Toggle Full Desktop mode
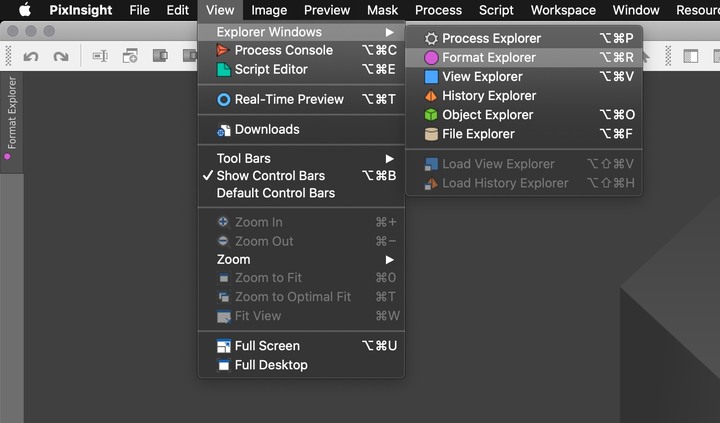The height and width of the screenshot is (423, 720). (301, 365)
